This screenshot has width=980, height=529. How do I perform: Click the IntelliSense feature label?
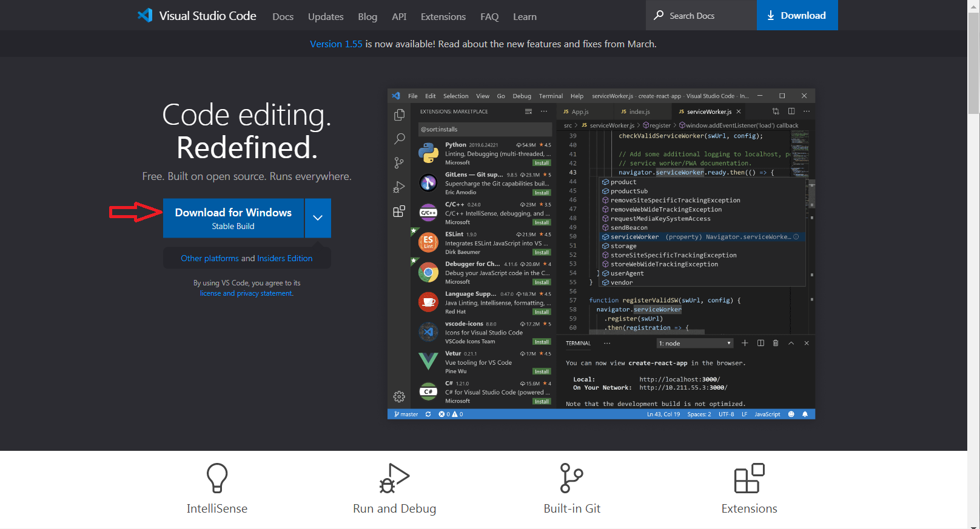coord(217,508)
